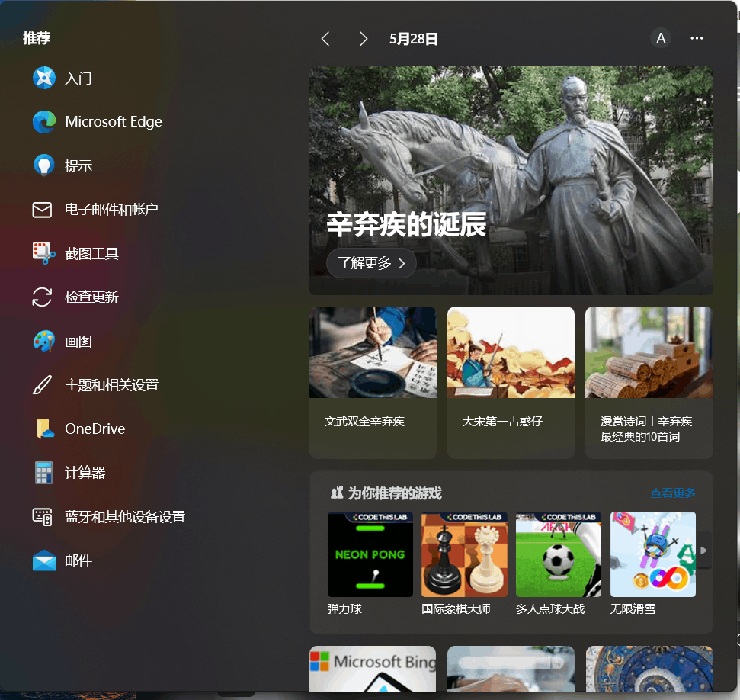
Task: Launch 截图工具 (Snipping Tool) icon
Action: [44, 253]
